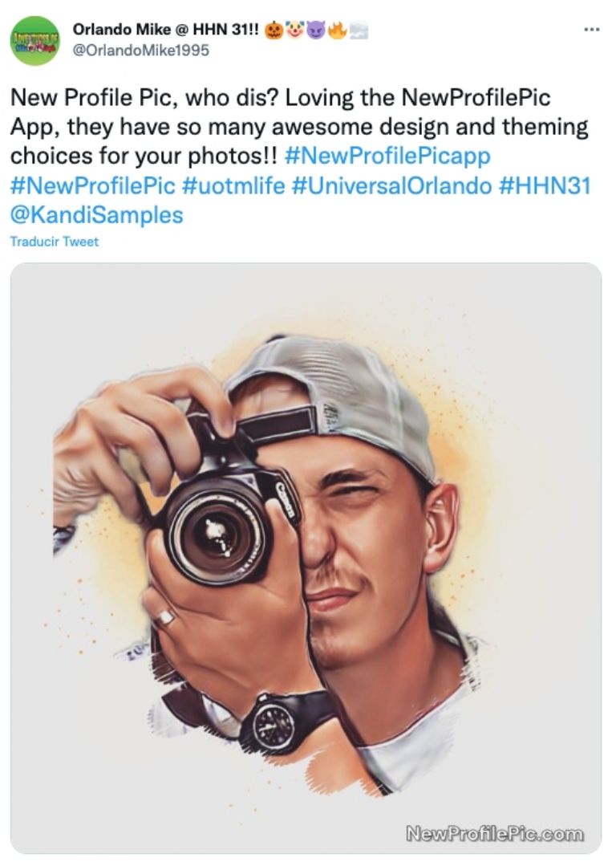Open the #NewProfilePic hashtag link

click(93, 185)
